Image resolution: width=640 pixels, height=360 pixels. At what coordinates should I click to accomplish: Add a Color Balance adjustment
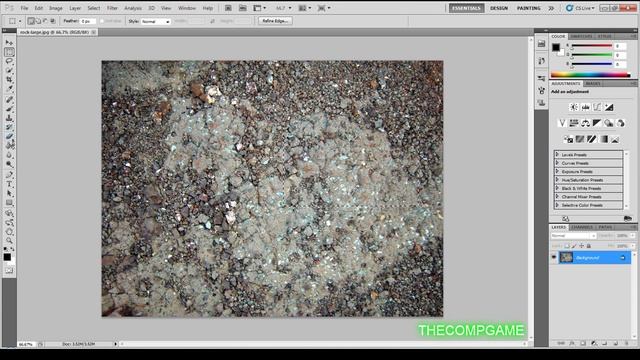(x=585, y=123)
